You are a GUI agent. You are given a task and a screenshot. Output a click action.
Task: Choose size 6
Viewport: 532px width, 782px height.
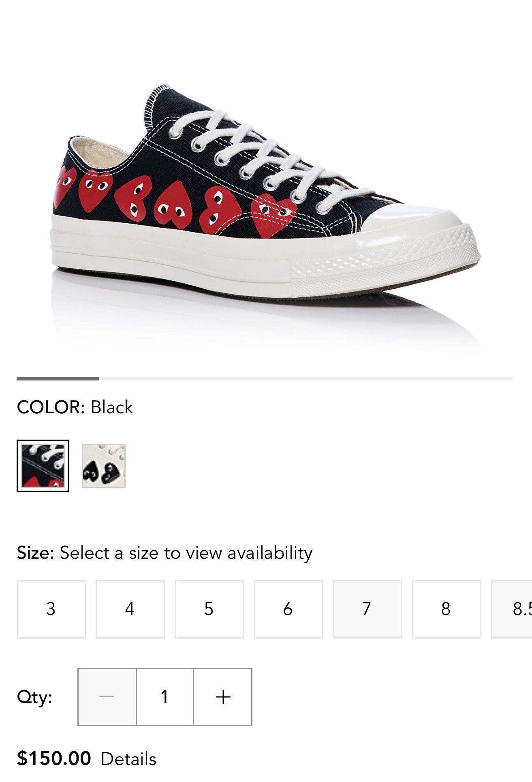coord(288,609)
